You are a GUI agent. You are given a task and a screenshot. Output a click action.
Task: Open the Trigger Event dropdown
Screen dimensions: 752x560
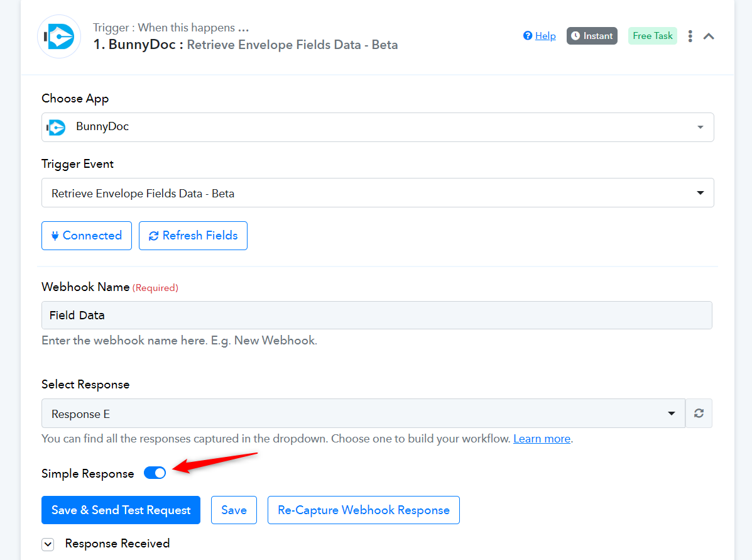(x=378, y=193)
